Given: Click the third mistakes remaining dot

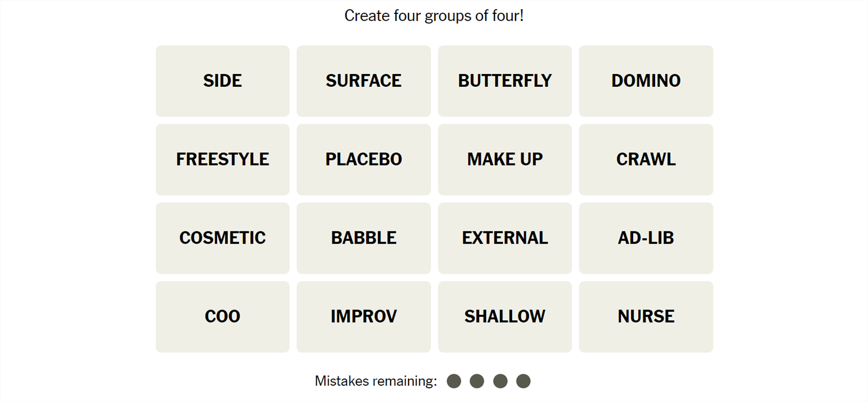Looking at the screenshot, I should tap(500, 381).
